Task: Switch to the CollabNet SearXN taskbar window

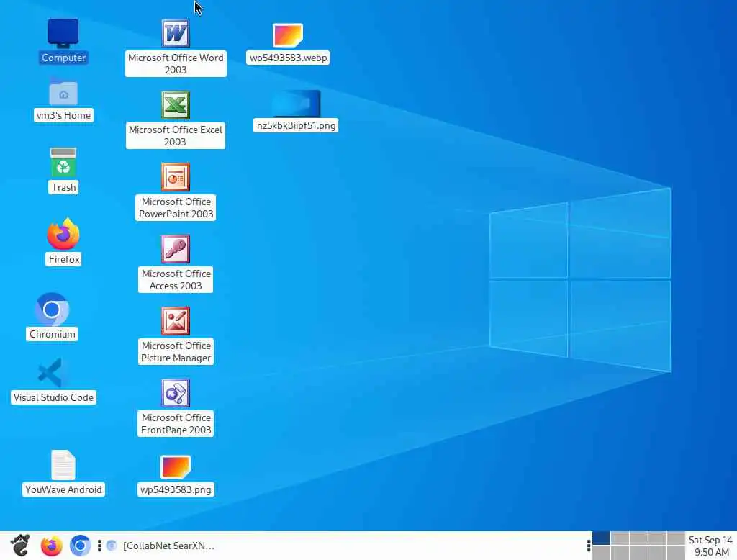Action: 160,546
